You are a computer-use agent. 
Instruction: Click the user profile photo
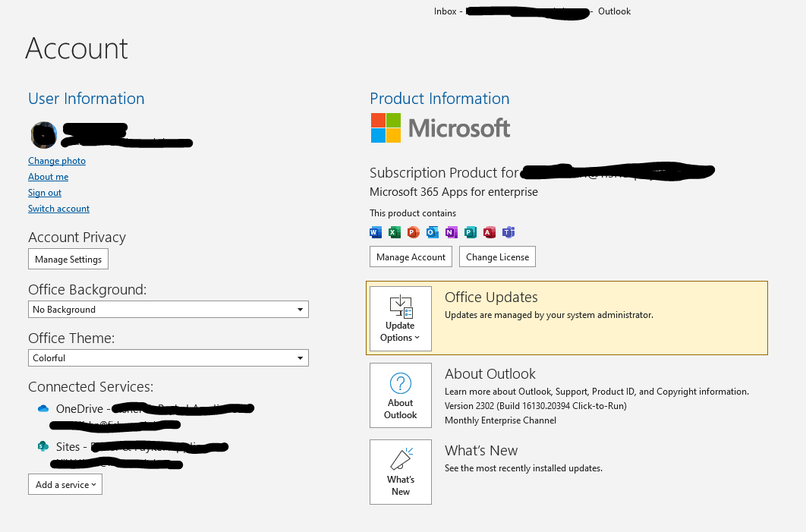click(x=44, y=134)
